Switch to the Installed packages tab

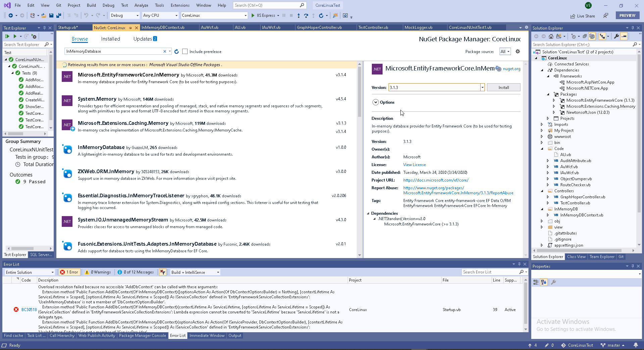110,39
